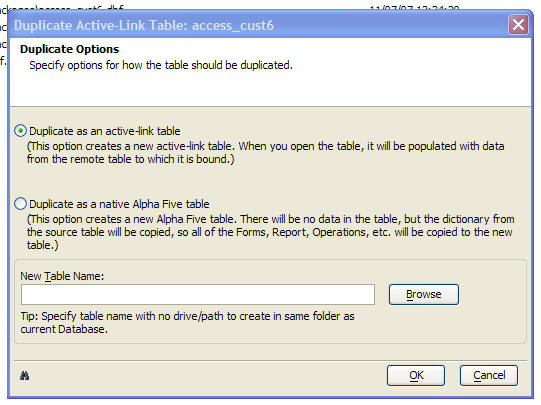Image resolution: width=541 pixels, height=405 pixels.
Task: Click the binoculars icon in dialog footer
Action: (24, 375)
